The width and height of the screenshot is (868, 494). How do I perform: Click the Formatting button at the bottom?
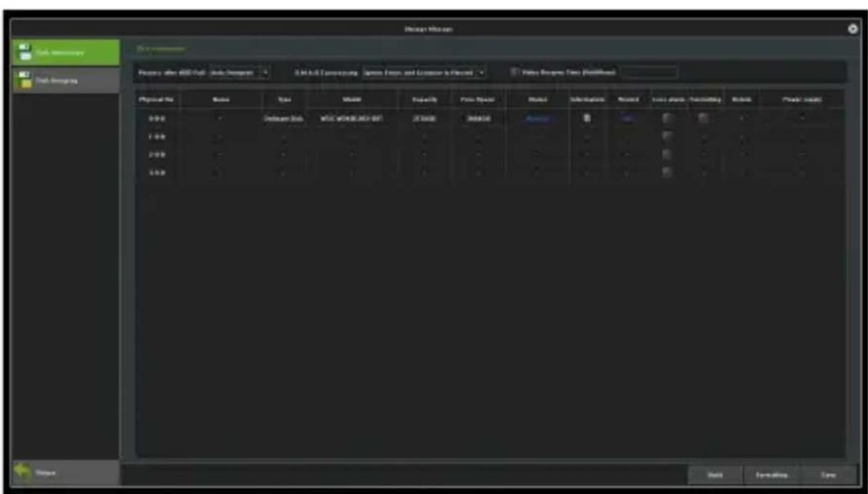pyautogui.click(x=772, y=475)
